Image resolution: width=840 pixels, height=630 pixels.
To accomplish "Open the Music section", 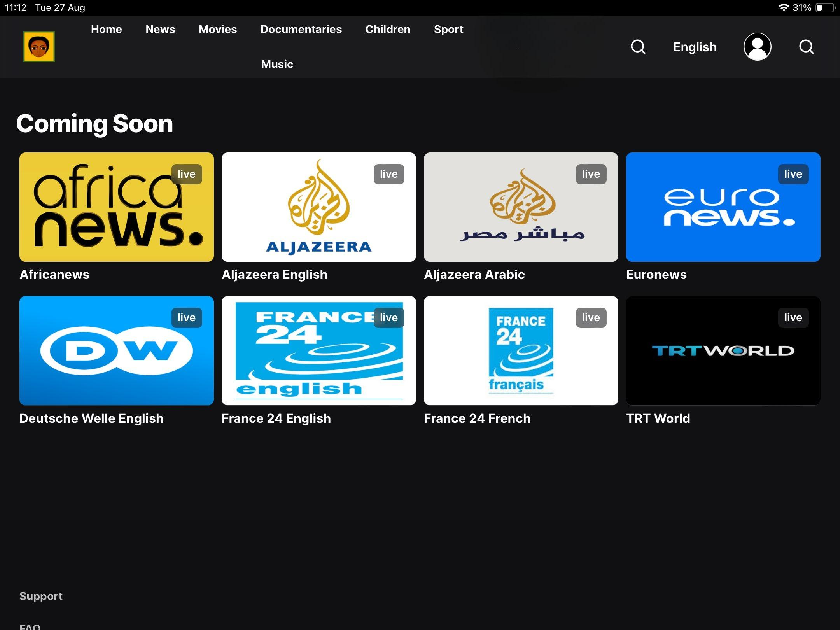I will click(x=277, y=64).
